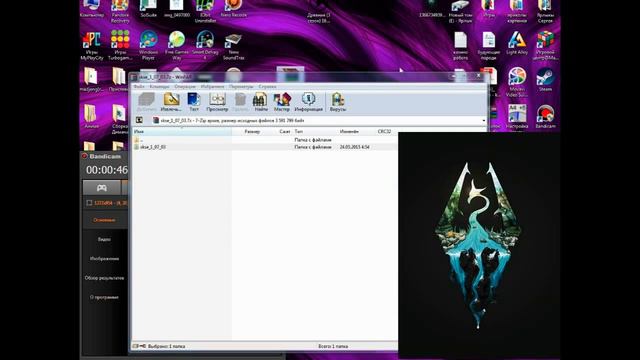Toggle the Bandicam target window checkbox

click(x=89, y=203)
